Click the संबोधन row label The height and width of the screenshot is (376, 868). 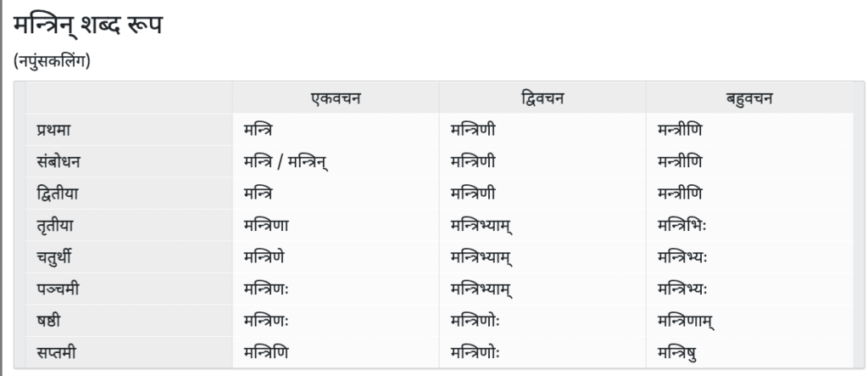coord(58,161)
